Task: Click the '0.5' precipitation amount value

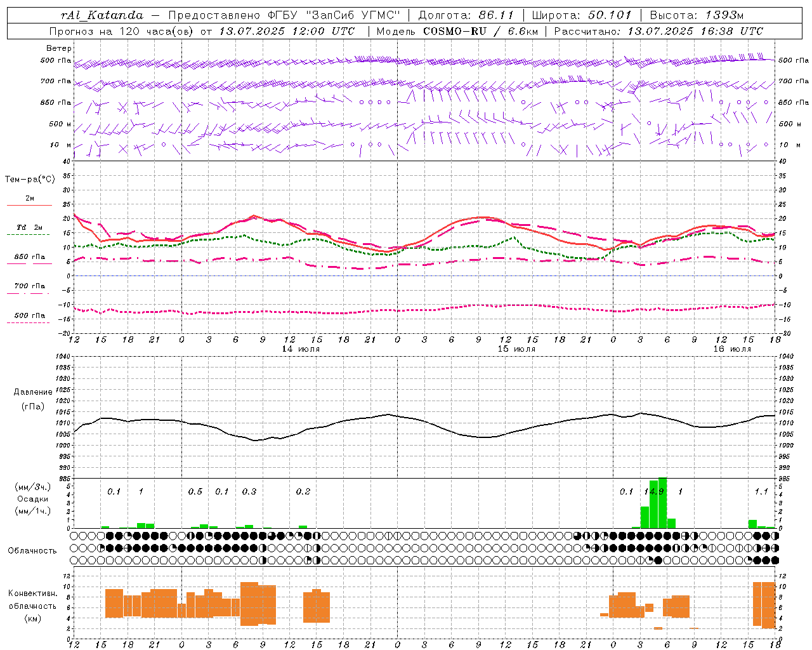Action: click(x=195, y=491)
